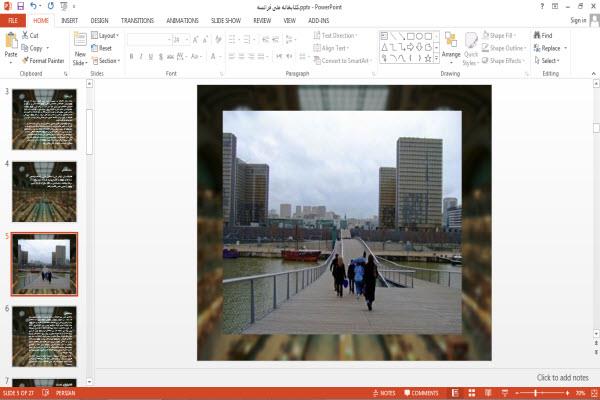
Task: Switch to Normal view icon
Action: coord(455,393)
